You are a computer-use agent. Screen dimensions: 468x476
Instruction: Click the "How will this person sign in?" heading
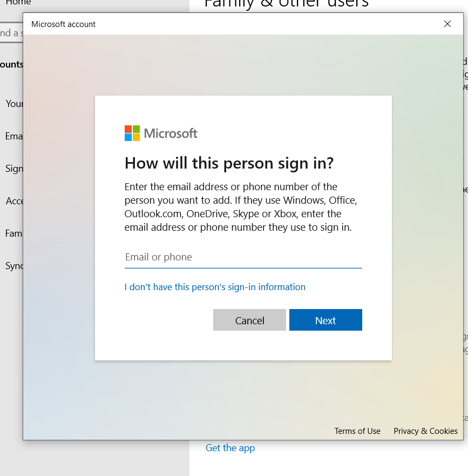229,163
